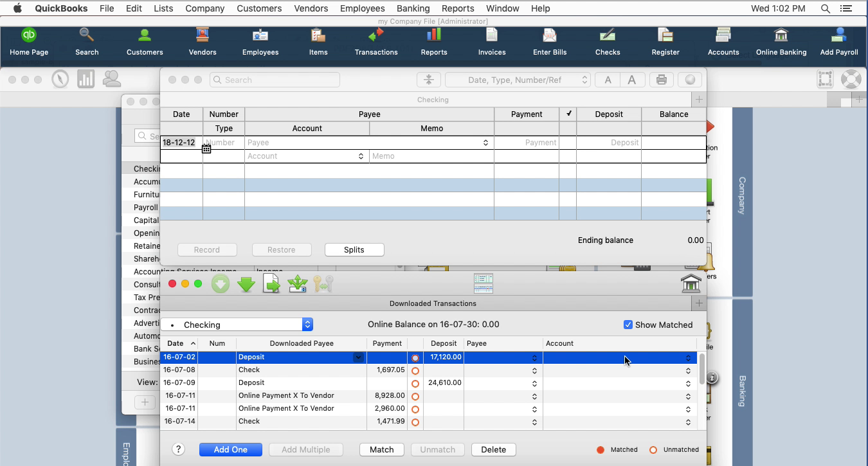Click unmatched circle for 2,960.00 payment row
Screen dimensions: 868x466
[415, 409]
